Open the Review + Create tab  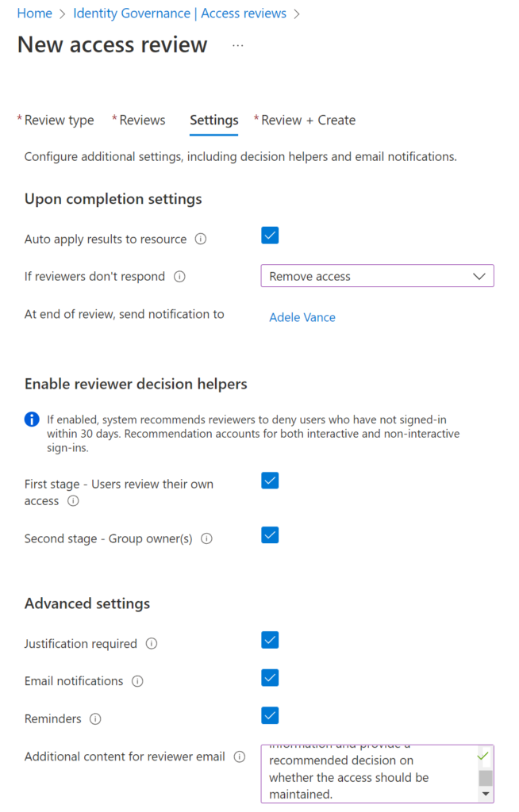[x=305, y=120]
